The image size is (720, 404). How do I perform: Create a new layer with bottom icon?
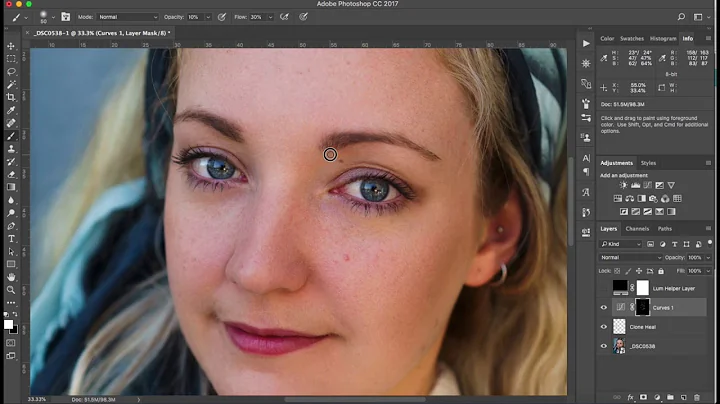tap(683, 397)
